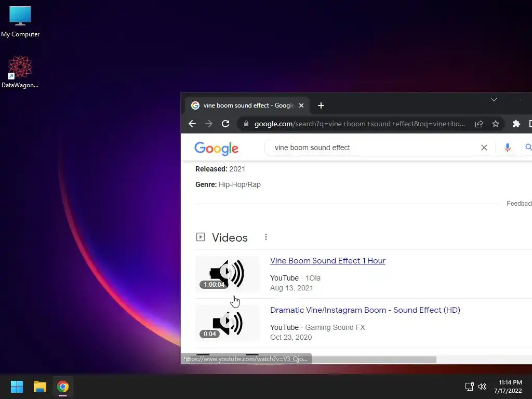
Task: Clear the search box with X
Action: [484, 148]
